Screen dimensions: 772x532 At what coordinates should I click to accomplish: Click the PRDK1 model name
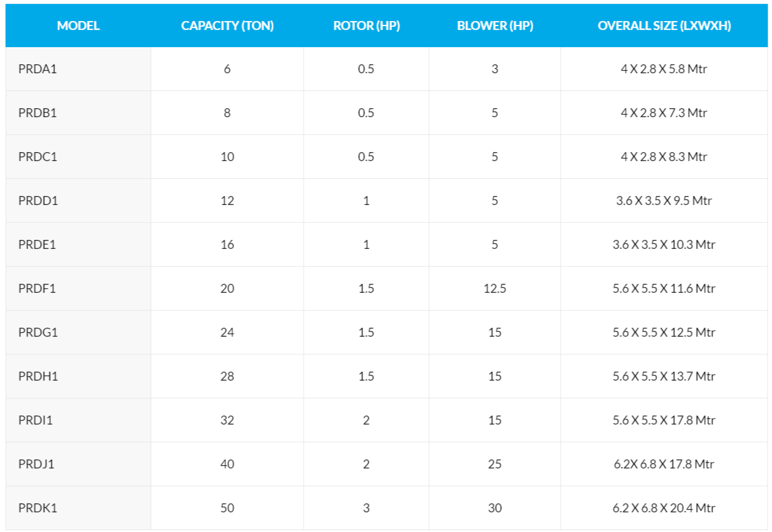tap(38, 508)
